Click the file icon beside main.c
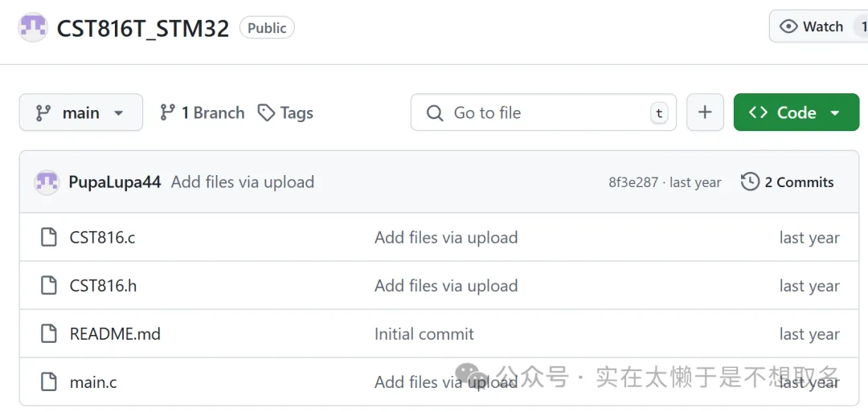 tap(49, 381)
